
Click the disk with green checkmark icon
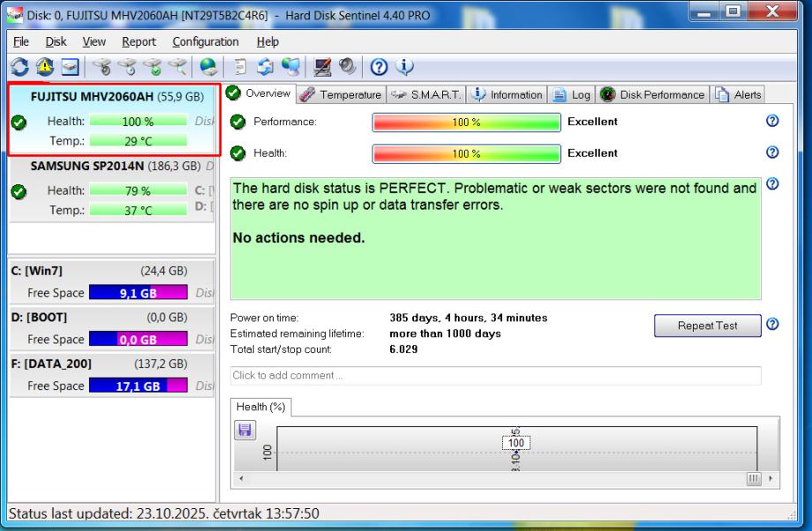pyautogui.click(x=153, y=67)
